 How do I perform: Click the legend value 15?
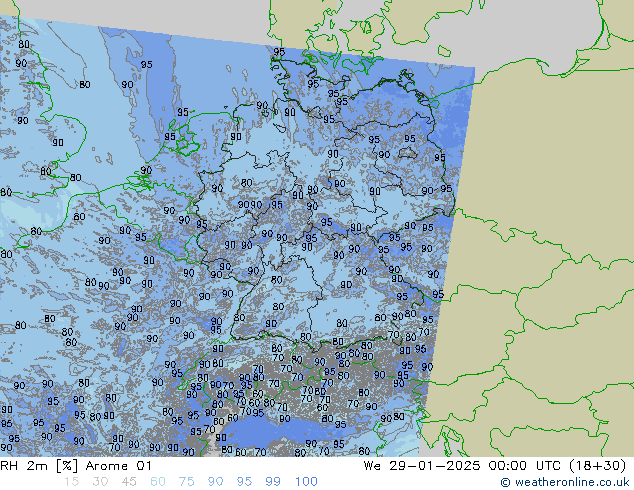[71, 482]
